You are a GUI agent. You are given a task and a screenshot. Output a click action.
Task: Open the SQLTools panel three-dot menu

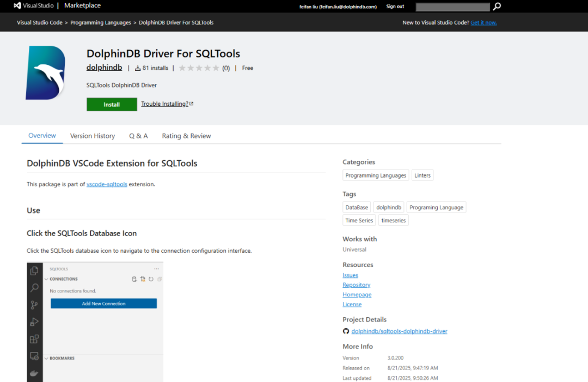click(x=156, y=269)
